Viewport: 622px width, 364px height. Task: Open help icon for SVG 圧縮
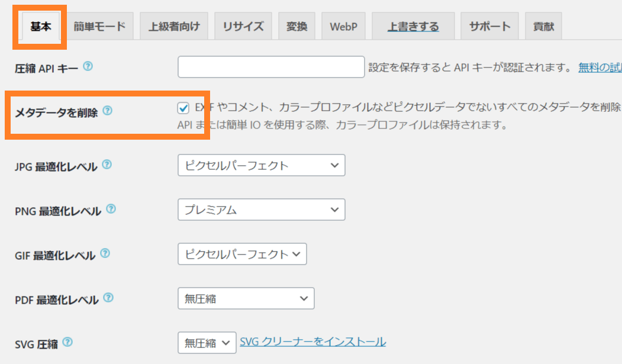pos(68,342)
